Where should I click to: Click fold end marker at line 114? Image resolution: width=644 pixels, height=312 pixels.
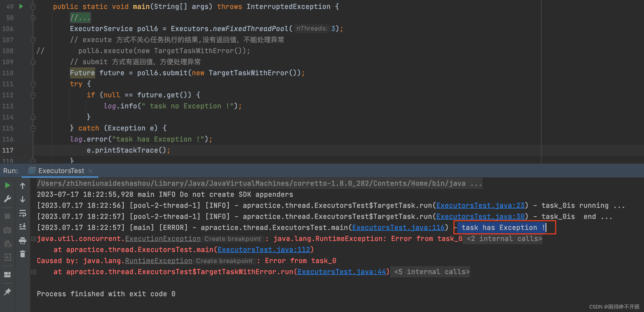coord(33,117)
